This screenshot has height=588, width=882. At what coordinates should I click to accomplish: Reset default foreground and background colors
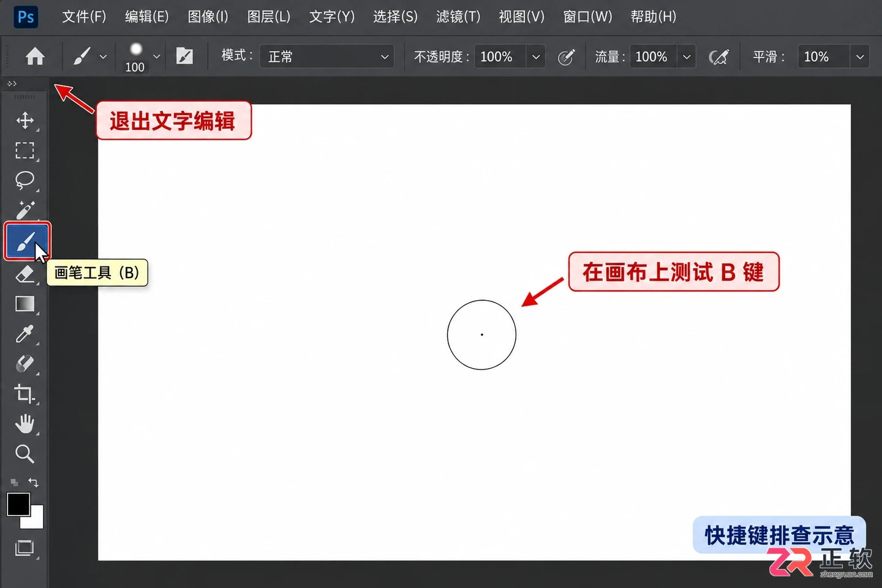[14, 483]
